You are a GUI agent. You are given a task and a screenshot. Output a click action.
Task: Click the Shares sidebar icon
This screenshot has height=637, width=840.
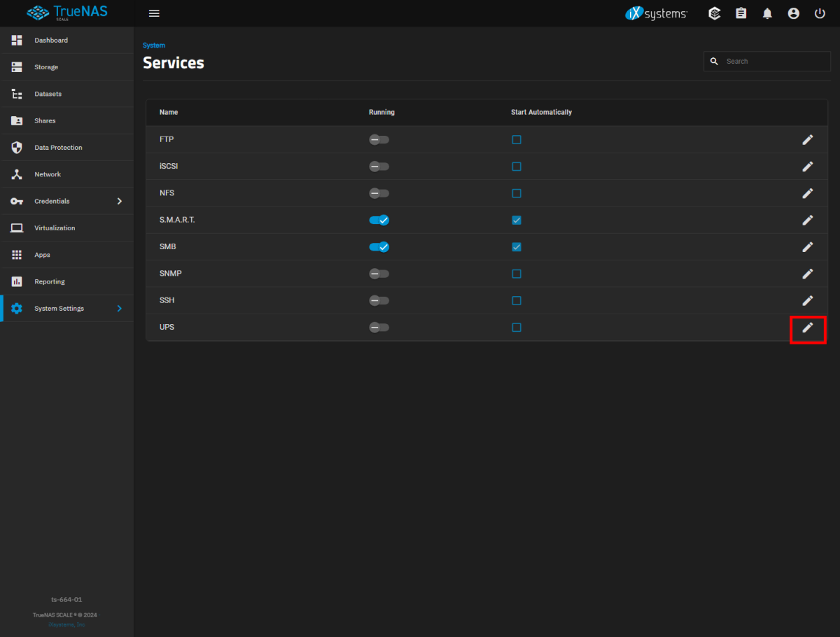point(17,120)
